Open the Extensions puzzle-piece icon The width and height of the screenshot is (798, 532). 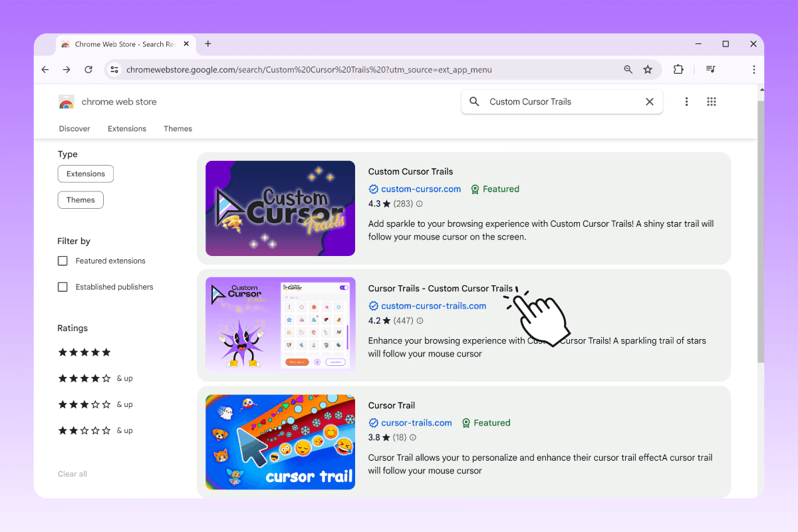tap(678, 69)
